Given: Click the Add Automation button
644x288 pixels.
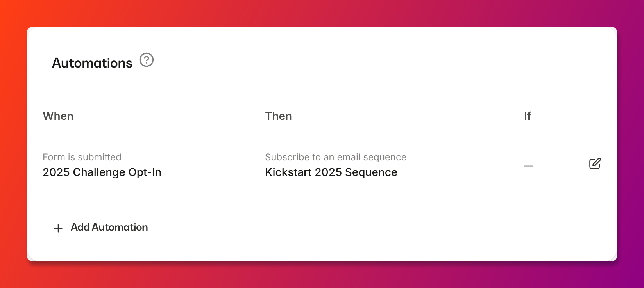Looking at the screenshot, I should (101, 228).
